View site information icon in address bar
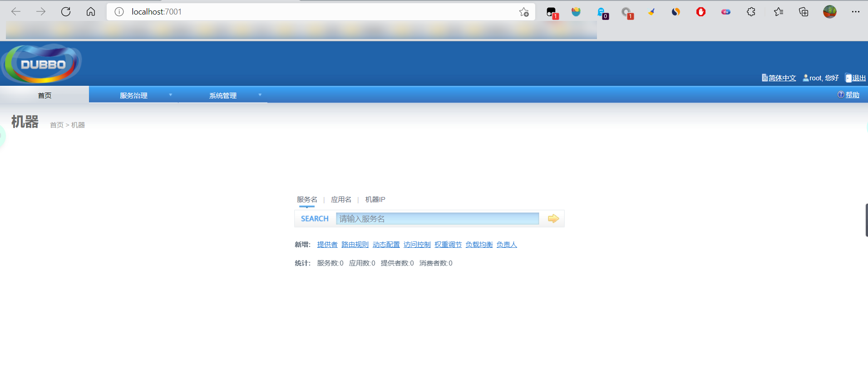Viewport: 868px width, 369px height. tap(119, 12)
